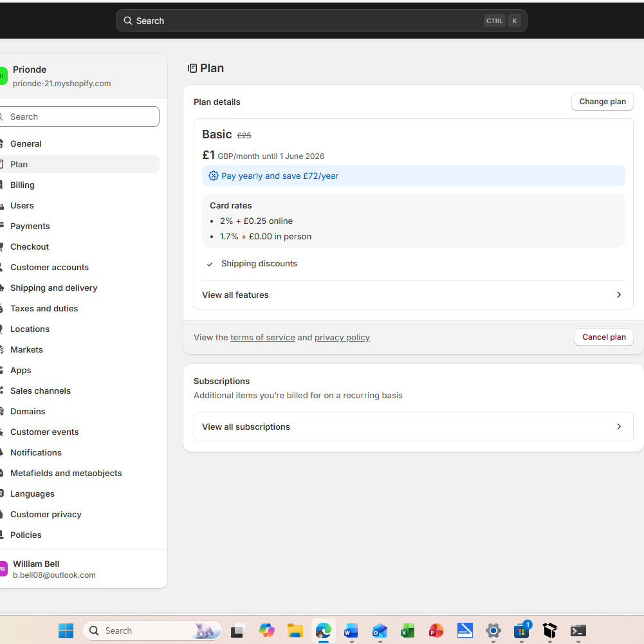This screenshot has width=644, height=644.
Task: Open Shipping and delivery settings
Action: (54, 288)
